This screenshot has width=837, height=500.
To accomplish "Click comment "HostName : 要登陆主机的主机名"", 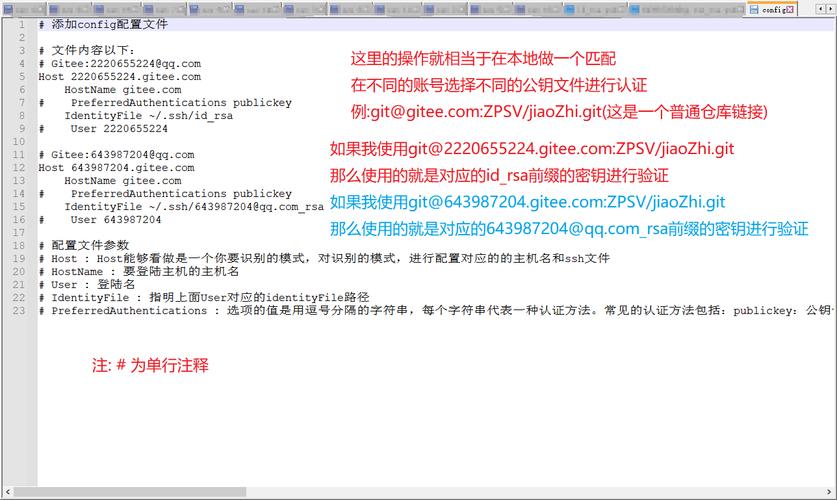I will point(139,272).
